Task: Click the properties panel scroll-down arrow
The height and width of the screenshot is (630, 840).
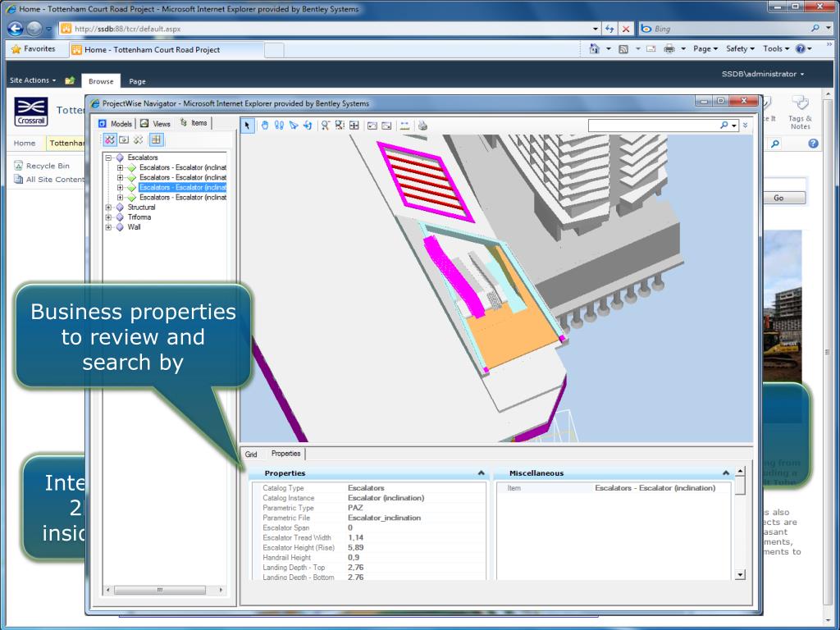Action: (741, 575)
